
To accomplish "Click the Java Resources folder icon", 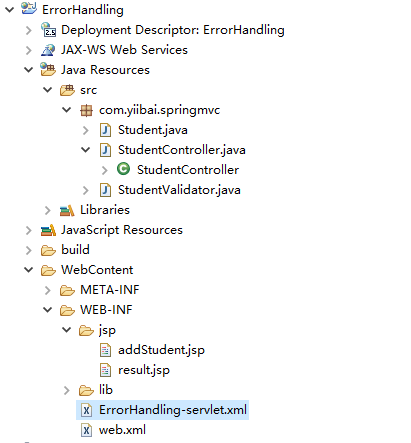I will (x=48, y=69).
